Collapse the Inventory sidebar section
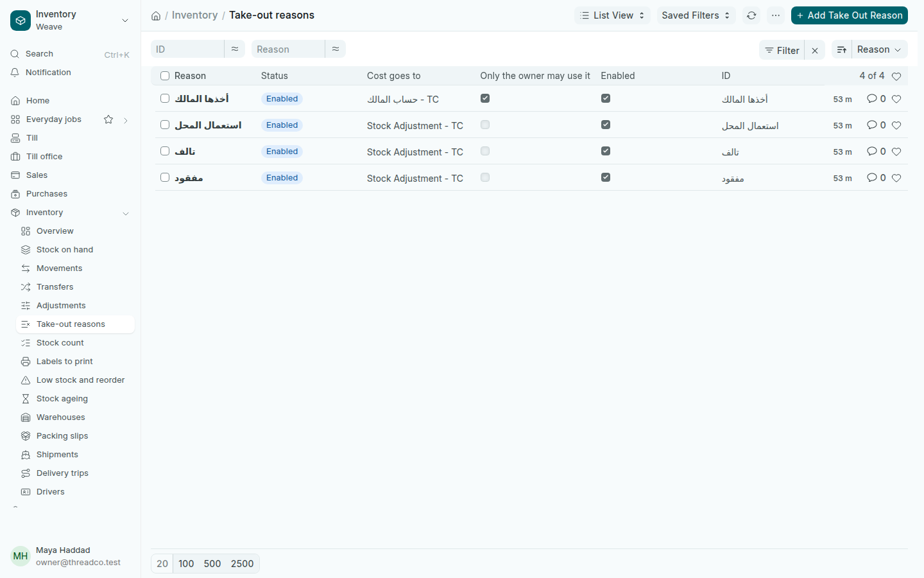Screen dimensions: 924x578 coord(126,213)
